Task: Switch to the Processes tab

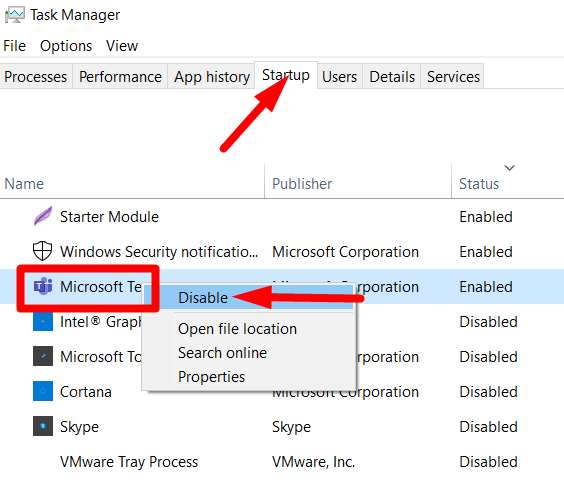Action: point(36,77)
